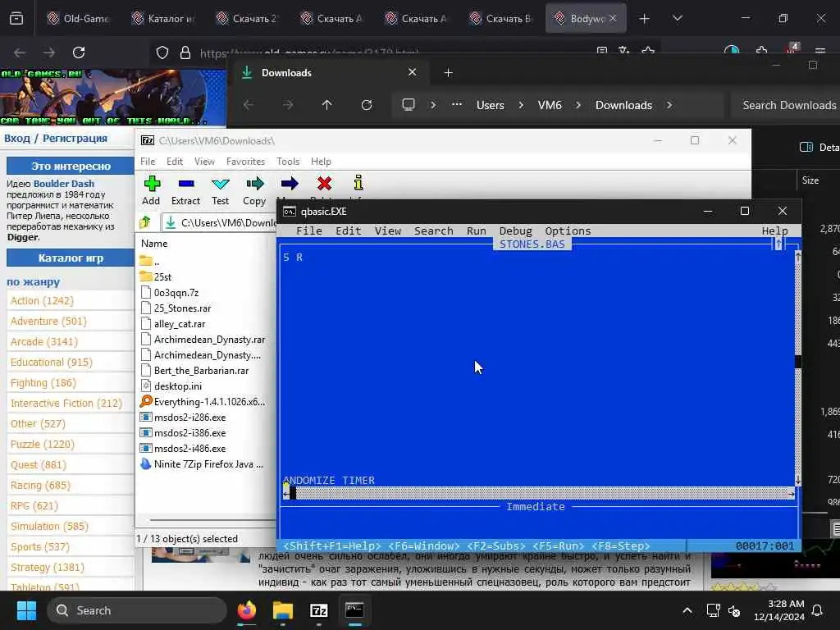Screen dimensions: 840x630
Task: Switch to the Каталог Firefox tab
Action: pos(163,18)
